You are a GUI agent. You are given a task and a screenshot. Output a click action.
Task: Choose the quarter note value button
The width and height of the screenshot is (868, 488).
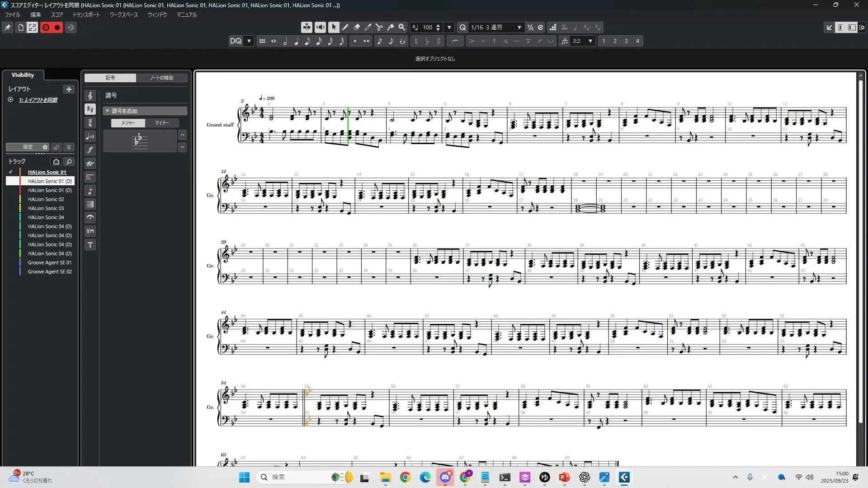[x=296, y=41]
